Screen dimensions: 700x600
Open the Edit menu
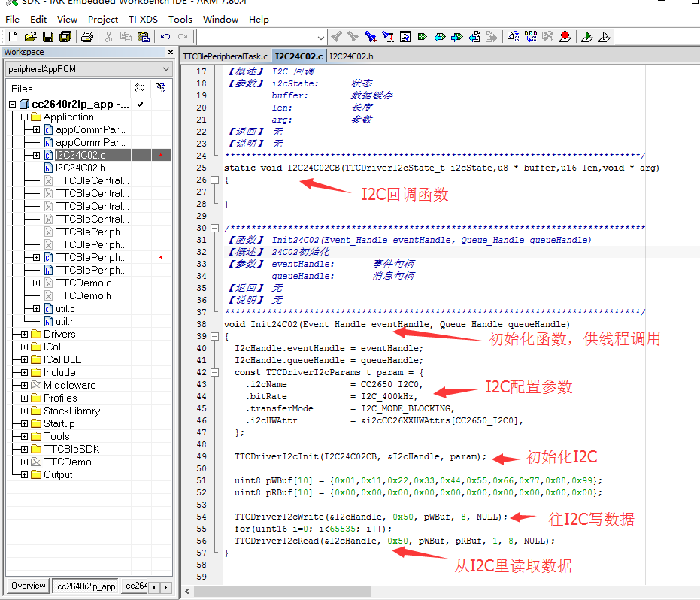coord(38,20)
